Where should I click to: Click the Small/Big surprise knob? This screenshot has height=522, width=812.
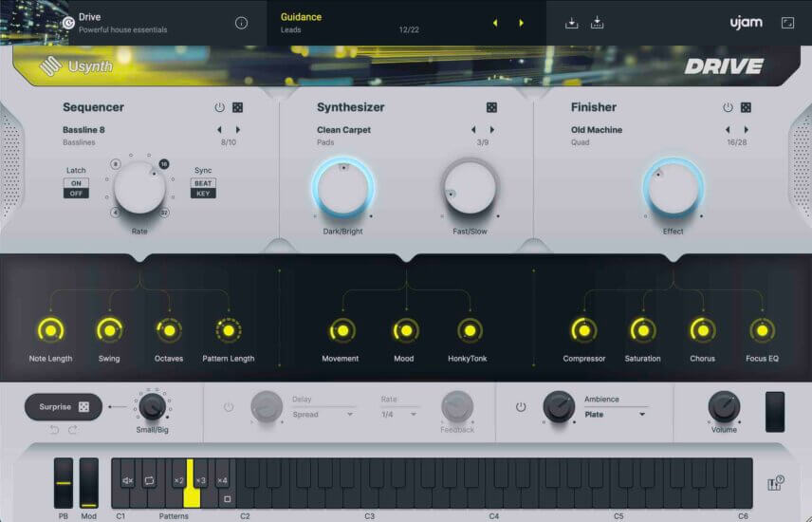152,406
